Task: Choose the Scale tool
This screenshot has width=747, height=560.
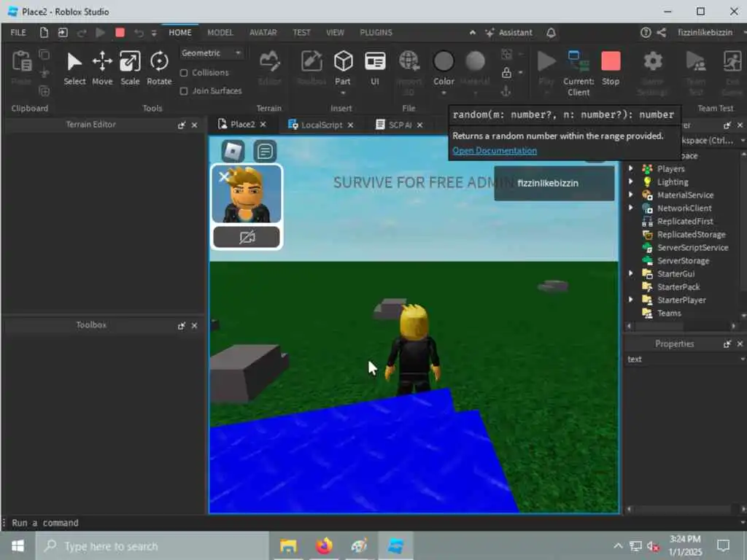Action: 130,69
